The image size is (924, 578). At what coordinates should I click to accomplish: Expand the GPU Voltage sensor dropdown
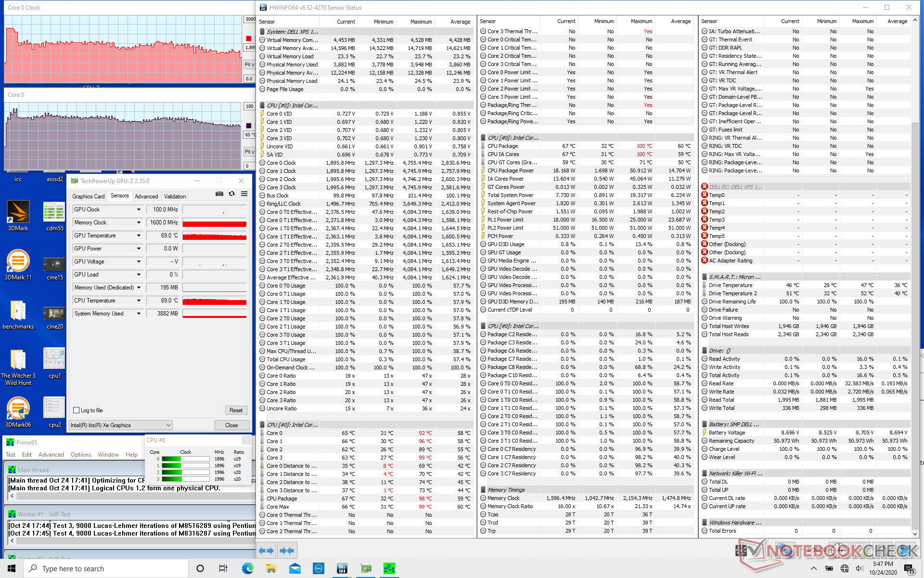(x=139, y=262)
